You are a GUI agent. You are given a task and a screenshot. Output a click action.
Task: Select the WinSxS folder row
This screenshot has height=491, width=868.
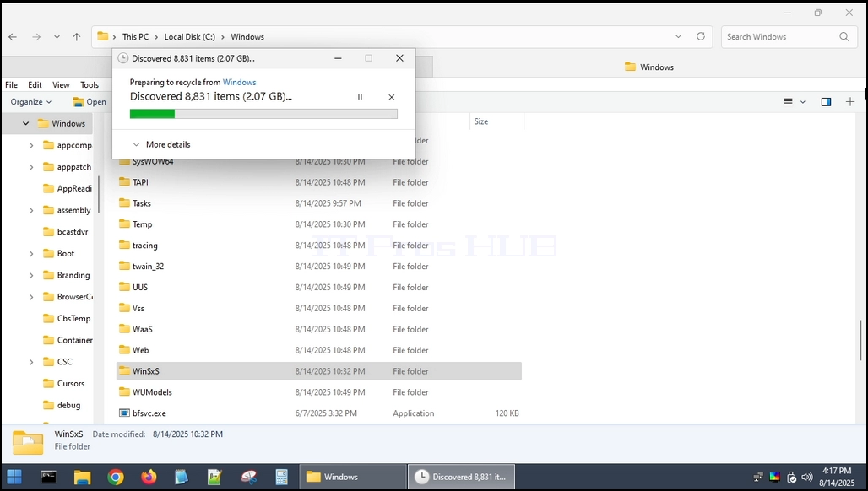pos(319,371)
